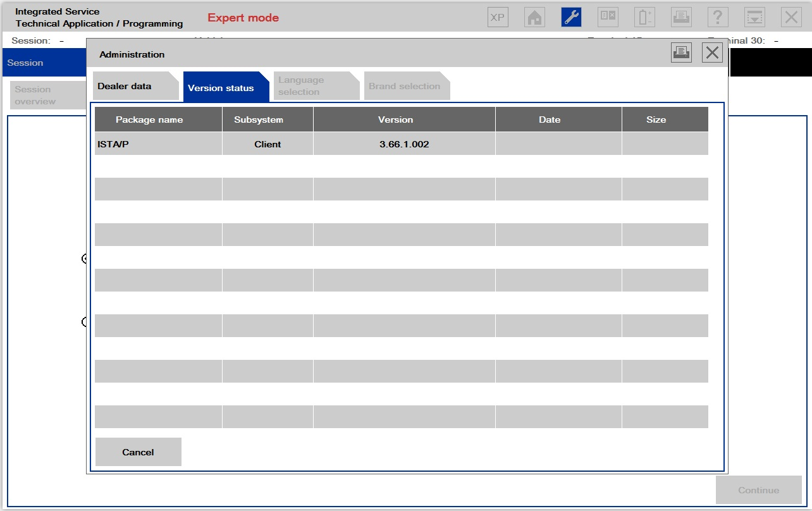This screenshot has width=812, height=511.
Task: Click the Date column header
Action: pyautogui.click(x=559, y=120)
